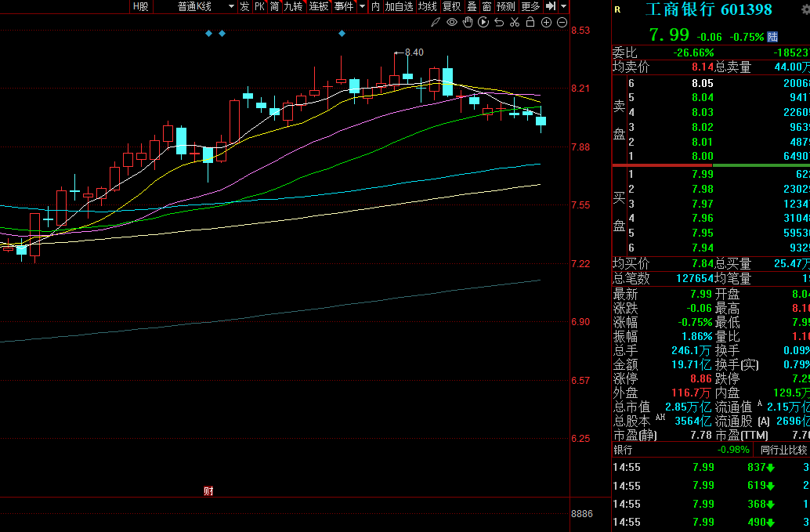Zoom out with the minus icon
The width and height of the screenshot is (810, 532).
click(562, 22)
